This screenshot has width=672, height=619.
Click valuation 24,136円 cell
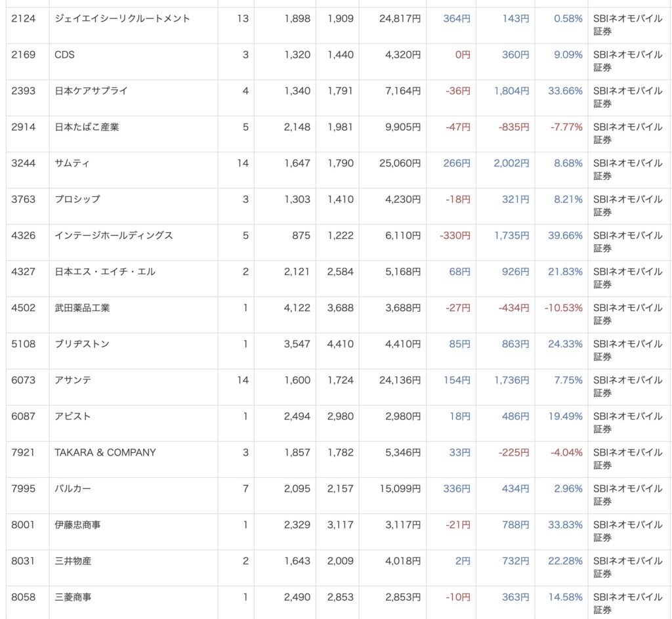[400, 380]
